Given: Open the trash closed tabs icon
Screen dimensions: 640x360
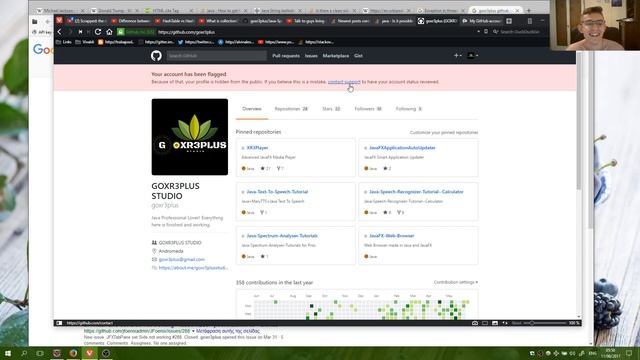Looking at the screenshot, I should (530, 21).
